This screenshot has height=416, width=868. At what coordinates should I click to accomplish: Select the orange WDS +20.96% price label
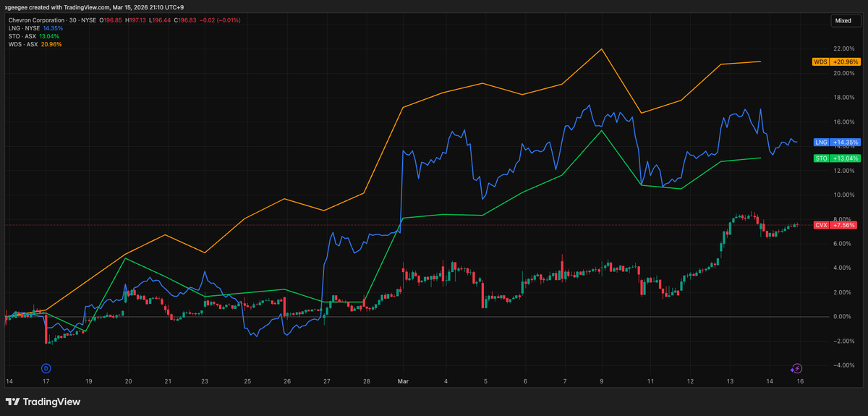tap(836, 62)
